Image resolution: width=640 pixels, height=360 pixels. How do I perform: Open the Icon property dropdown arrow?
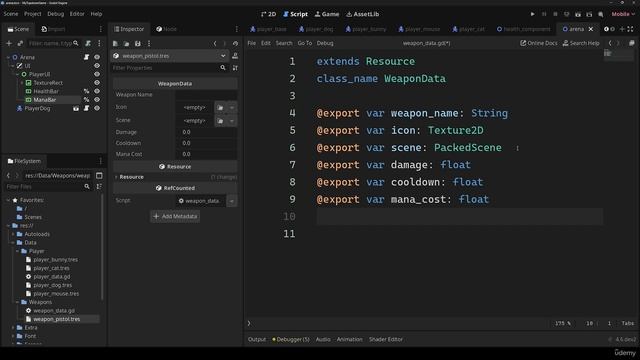pos(232,108)
